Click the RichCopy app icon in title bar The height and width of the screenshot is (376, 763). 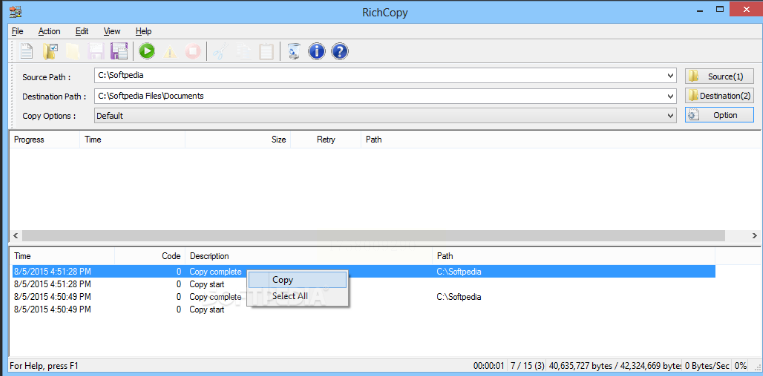coord(15,12)
